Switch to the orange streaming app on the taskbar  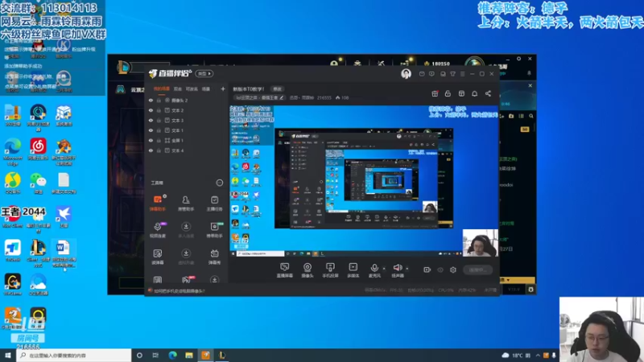point(205,355)
